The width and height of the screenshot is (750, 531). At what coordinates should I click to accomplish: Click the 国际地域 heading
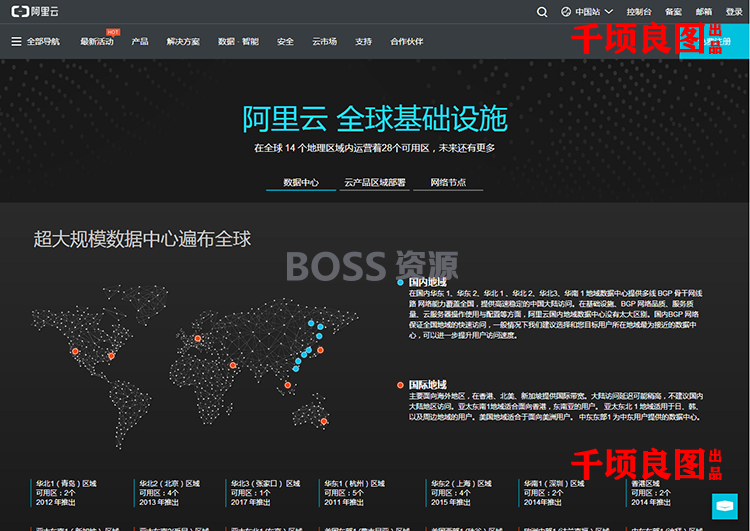point(427,385)
